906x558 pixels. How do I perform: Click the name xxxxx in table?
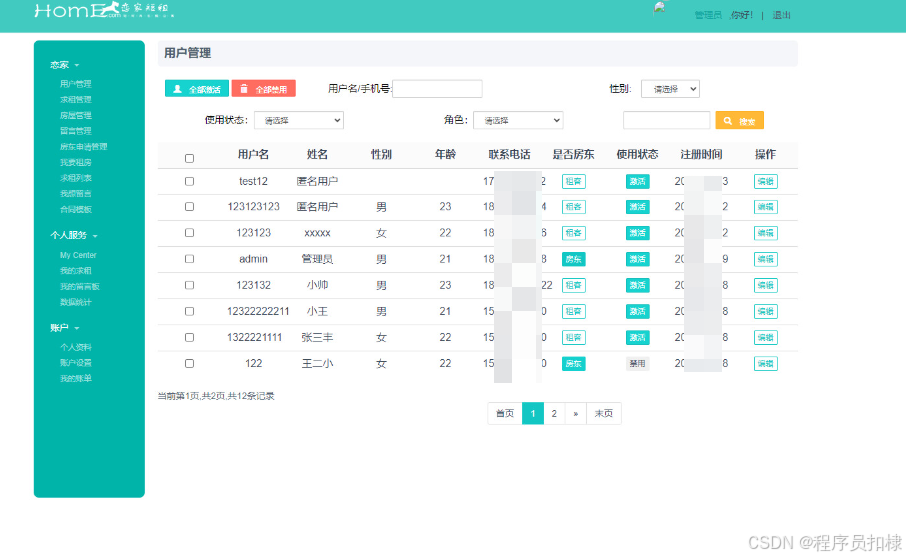(x=317, y=233)
